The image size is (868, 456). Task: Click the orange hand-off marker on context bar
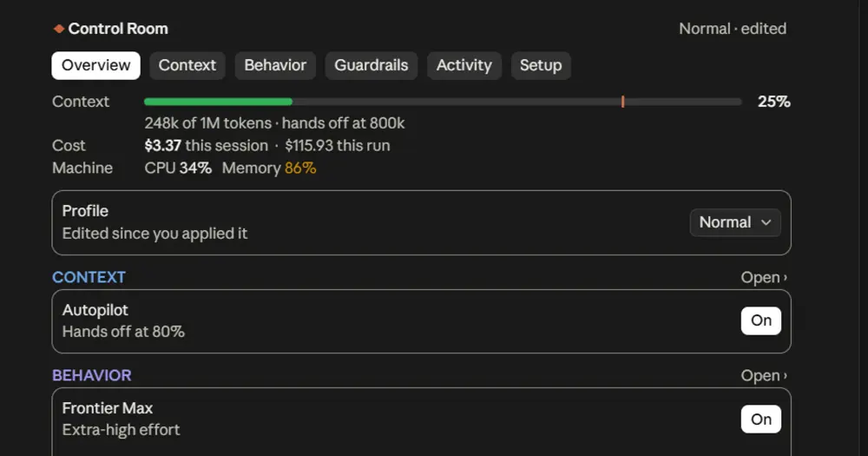pos(622,102)
